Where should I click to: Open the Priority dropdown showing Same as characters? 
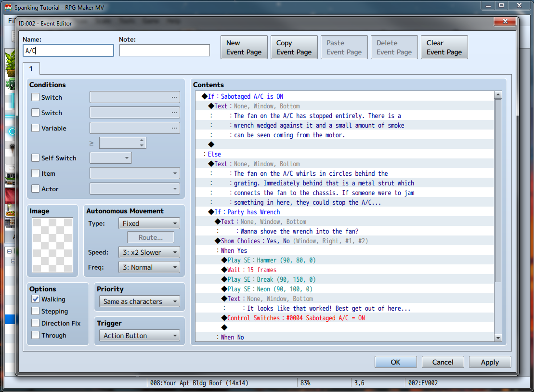pyautogui.click(x=140, y=301)
